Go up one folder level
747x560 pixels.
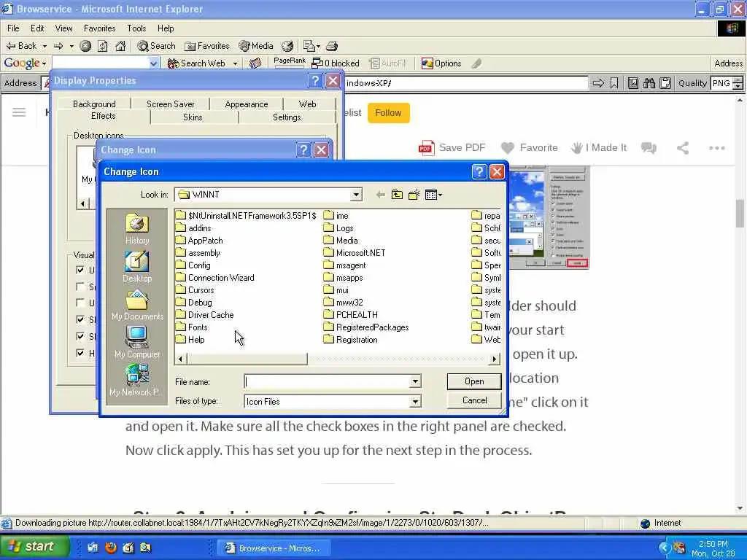pos(397,195)
